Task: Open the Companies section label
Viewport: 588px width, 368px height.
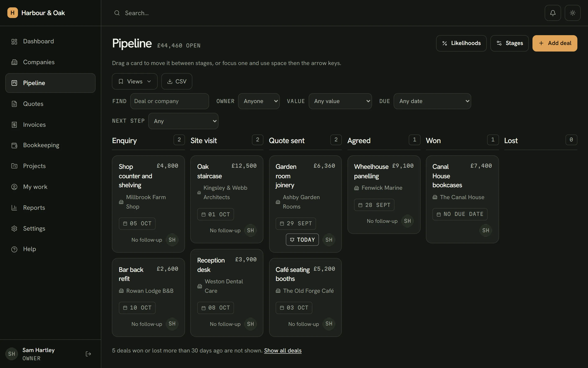Action: [39, 62]
